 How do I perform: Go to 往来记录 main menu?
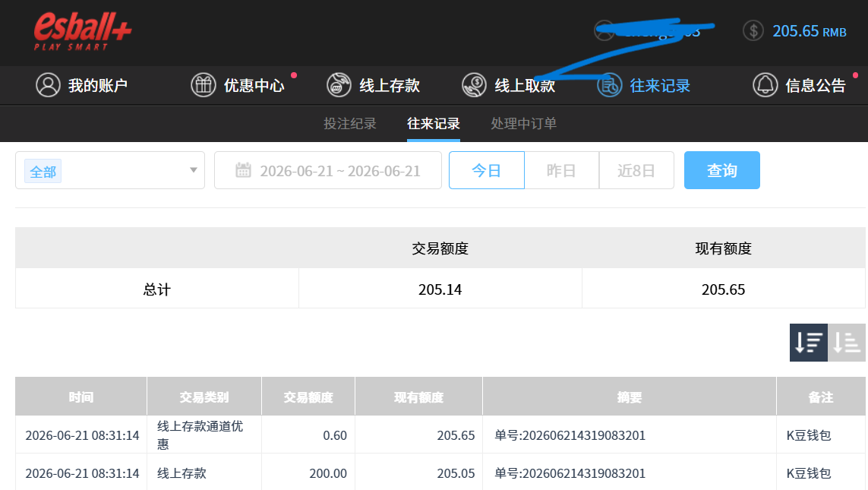(x=660, y=86)
